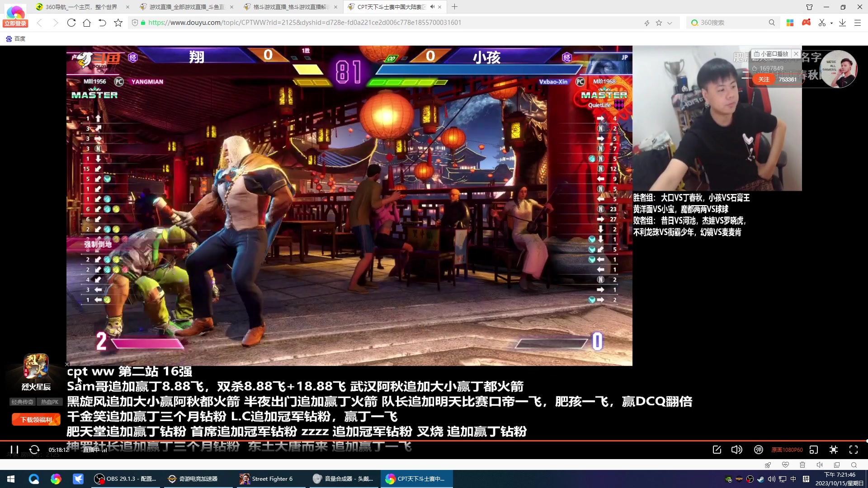
Task: Reload the page in browser toolbar
Action: [71, 23]
